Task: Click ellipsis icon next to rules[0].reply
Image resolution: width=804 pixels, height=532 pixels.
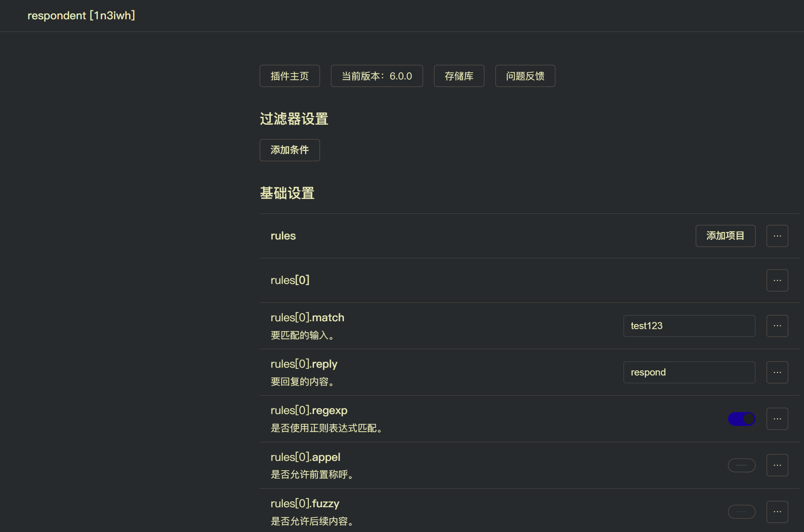Action: click(x=777, y=372)
